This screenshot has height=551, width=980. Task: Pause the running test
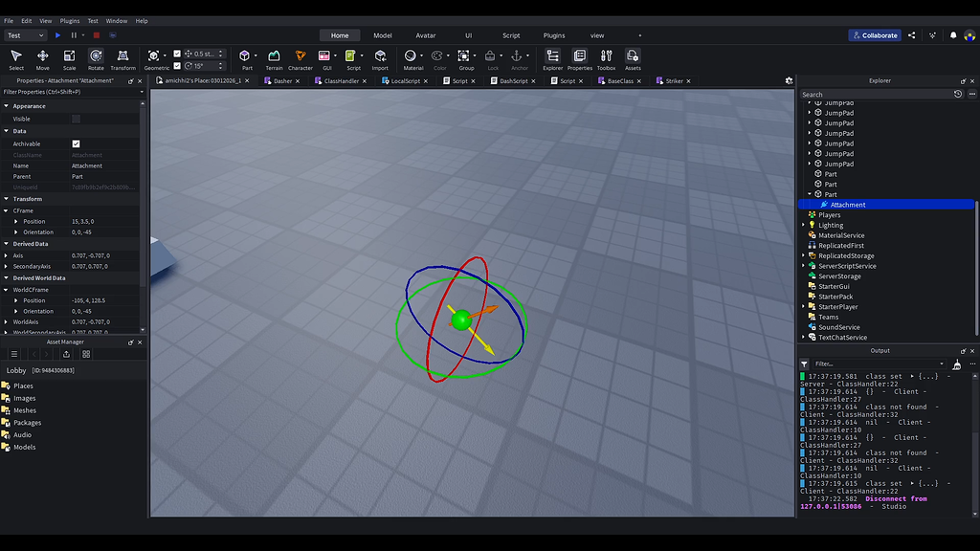click(x=74, y=35)
